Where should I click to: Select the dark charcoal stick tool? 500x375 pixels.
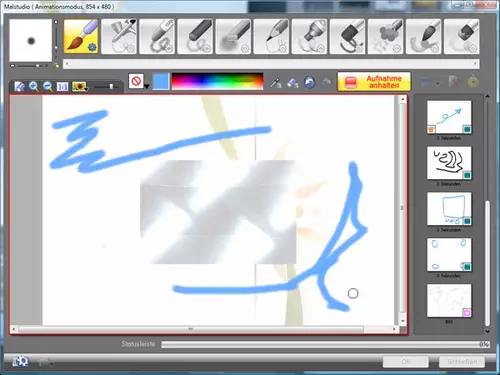coord(195,36)
